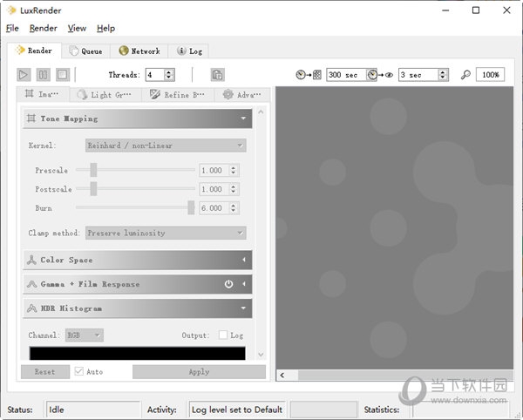
Task: Switch to the Network tab
Action: coord(139,51)
